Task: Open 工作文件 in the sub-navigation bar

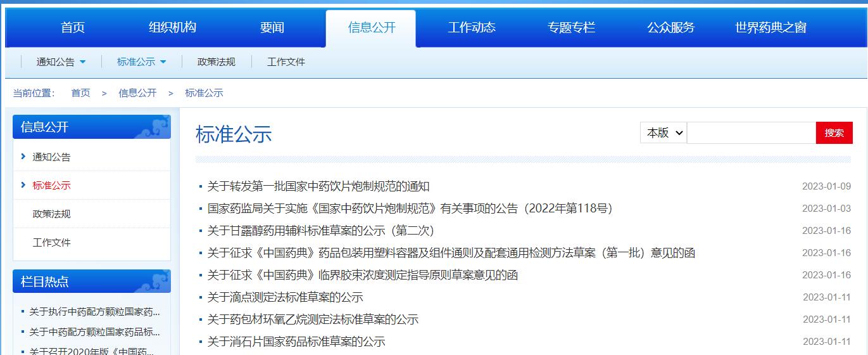Action: pyautogui.click(x=286, y=62)
